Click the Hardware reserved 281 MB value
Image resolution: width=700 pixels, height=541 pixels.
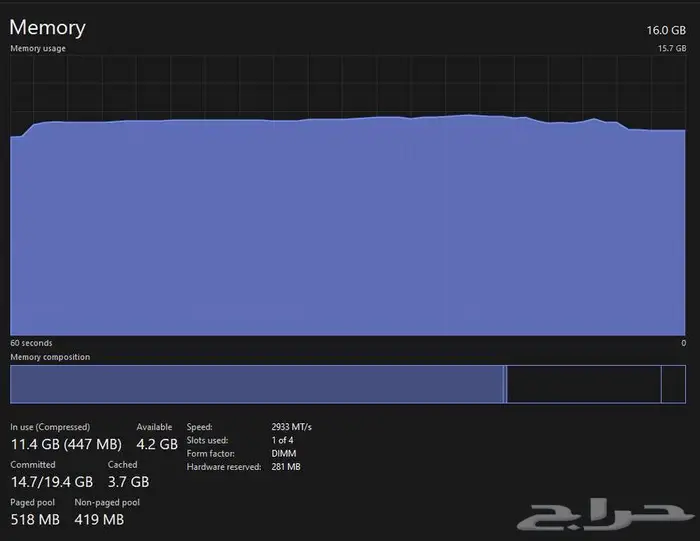tap(286, 467)
